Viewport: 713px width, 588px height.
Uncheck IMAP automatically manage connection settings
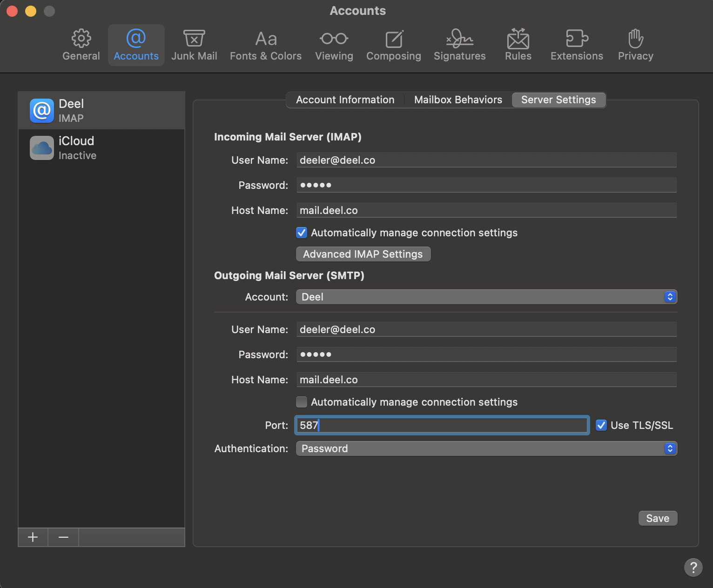click(x=302, y=233)
